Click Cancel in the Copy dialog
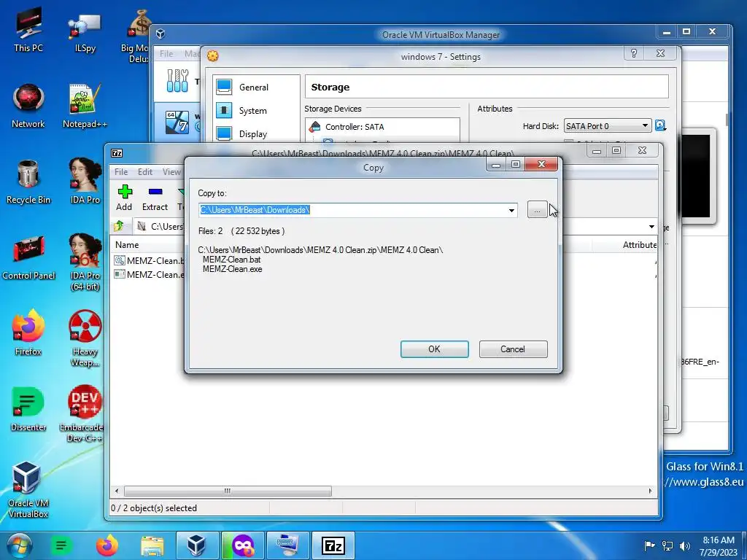 pyautogui.click(x=513, y=349)
